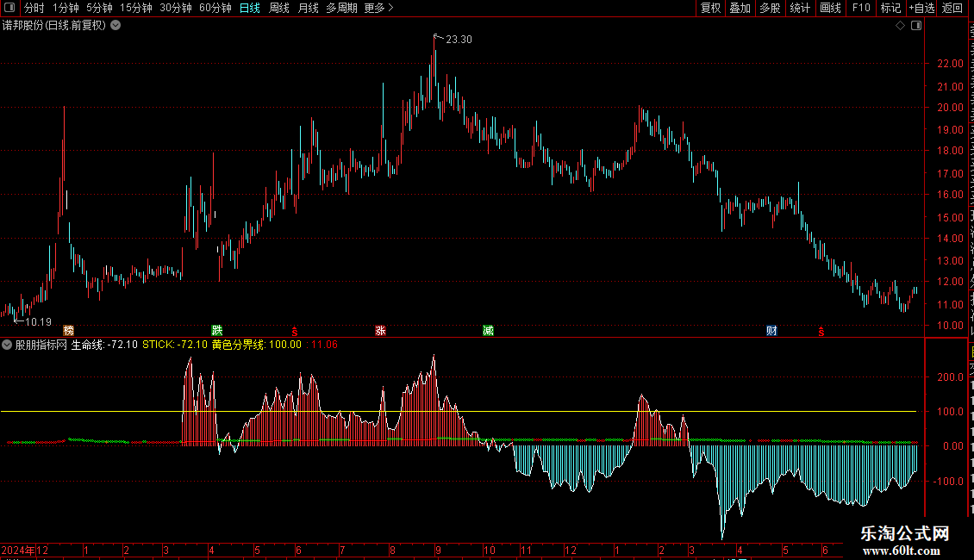Open the dropdown beside 诺邦股份 stock title
This screenshot has width=974, height=560.
(116, 26)
